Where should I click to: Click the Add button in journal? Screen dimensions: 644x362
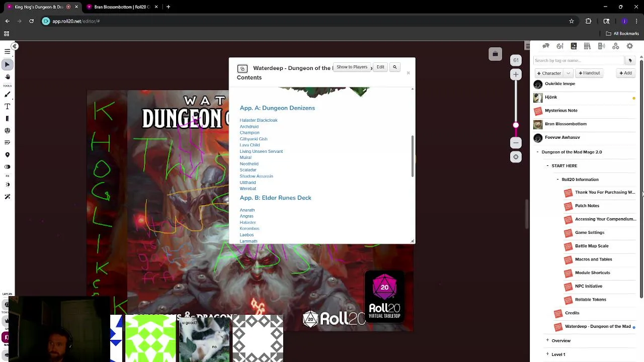tap(625, 73)
